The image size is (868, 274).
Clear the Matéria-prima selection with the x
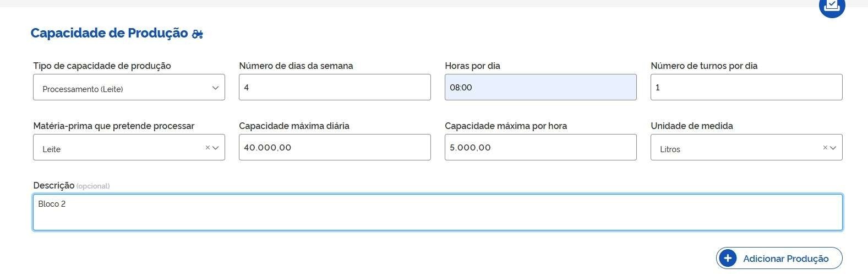[208, 148]
